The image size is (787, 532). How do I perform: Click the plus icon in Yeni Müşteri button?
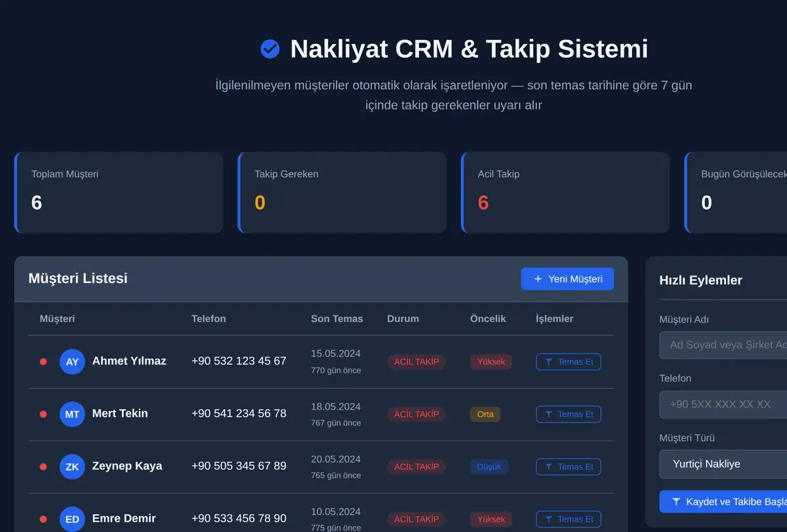point(538,279)
